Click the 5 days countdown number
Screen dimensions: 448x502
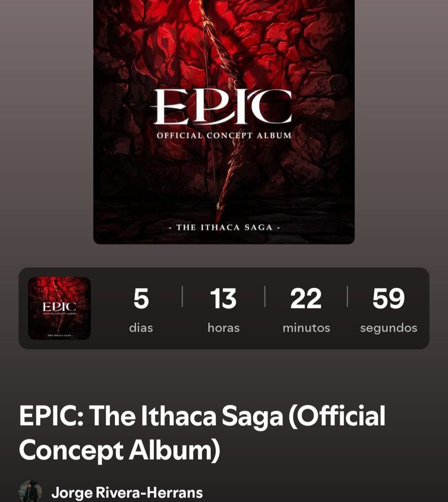coord(141,298)
